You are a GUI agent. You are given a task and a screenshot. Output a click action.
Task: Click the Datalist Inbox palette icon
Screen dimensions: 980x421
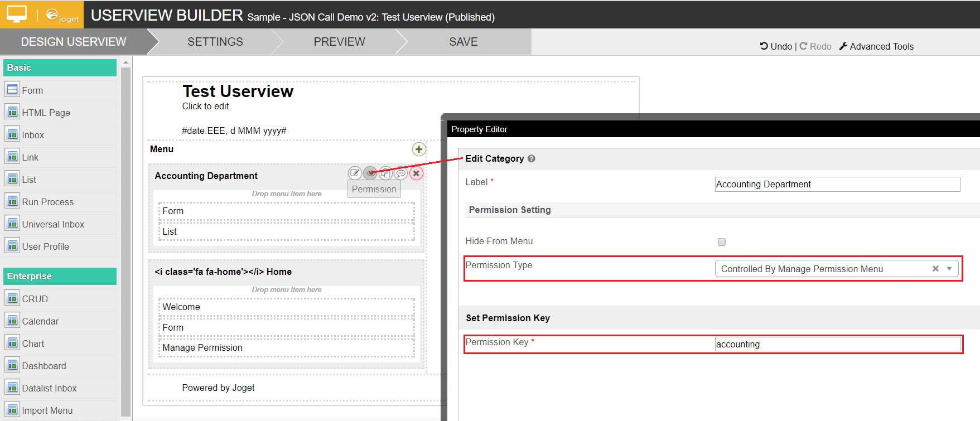tap(12, 387)
